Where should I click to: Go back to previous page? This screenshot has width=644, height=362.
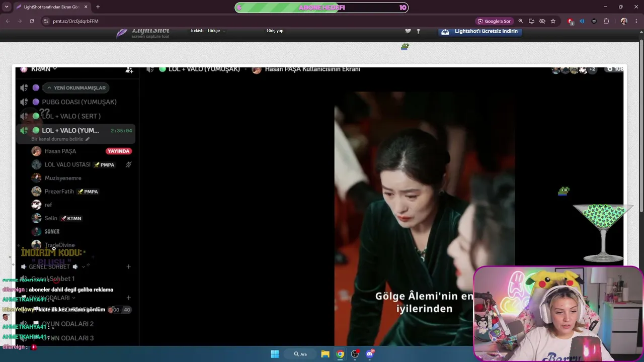tap(8, 21)
